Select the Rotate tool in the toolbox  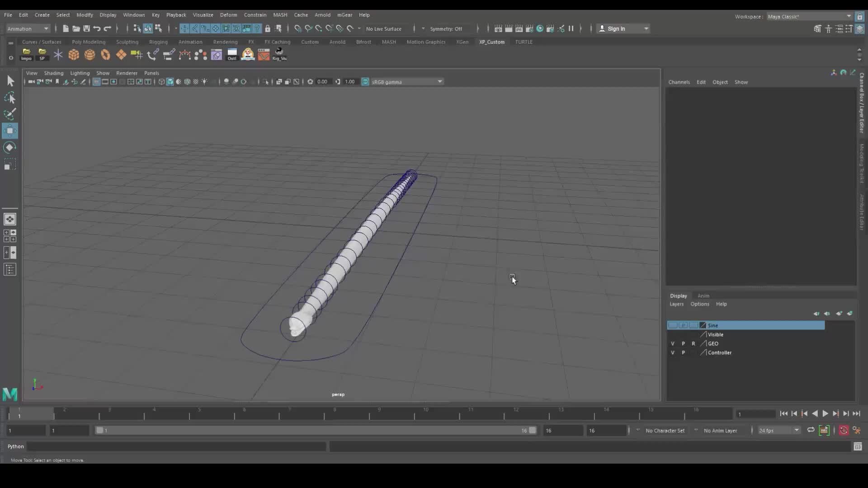[10, 147]
